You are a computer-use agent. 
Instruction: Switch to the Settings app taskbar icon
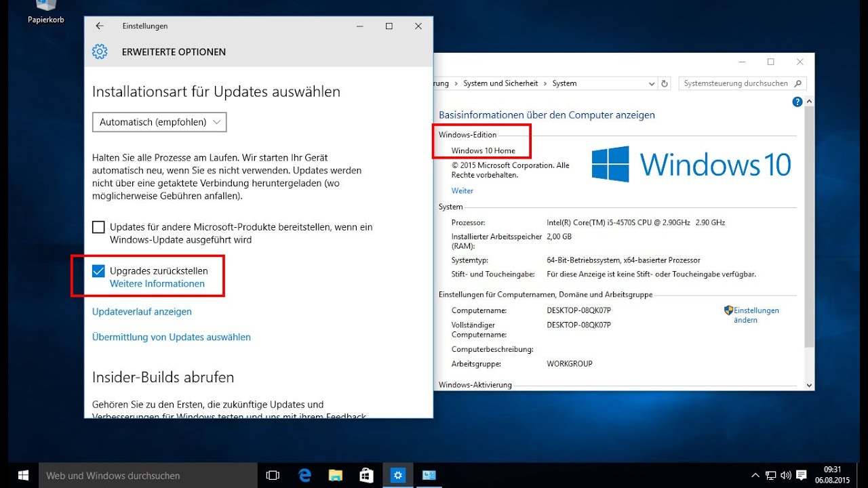(398, 475)
